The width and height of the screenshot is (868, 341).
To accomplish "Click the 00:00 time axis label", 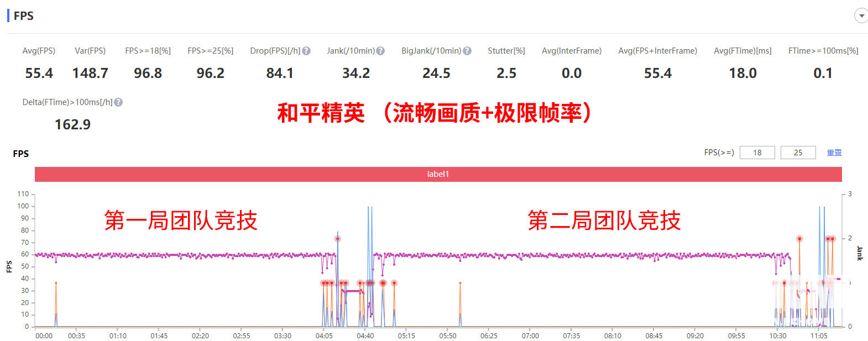I will (x=44, y=335).
